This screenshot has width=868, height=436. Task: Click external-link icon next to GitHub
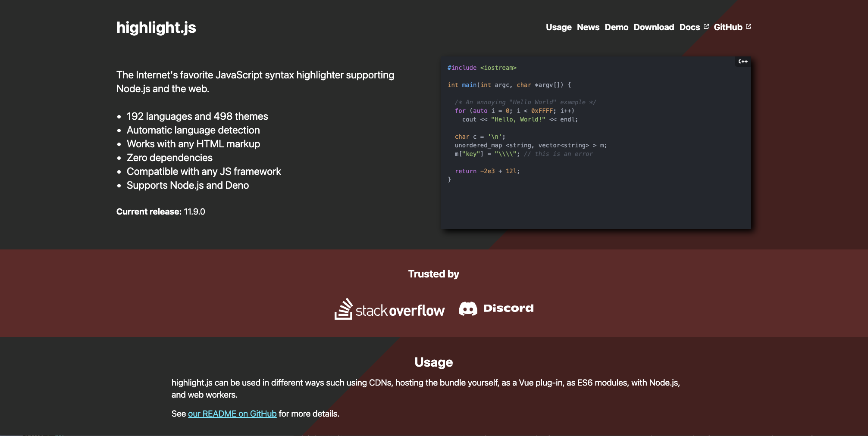749,26
